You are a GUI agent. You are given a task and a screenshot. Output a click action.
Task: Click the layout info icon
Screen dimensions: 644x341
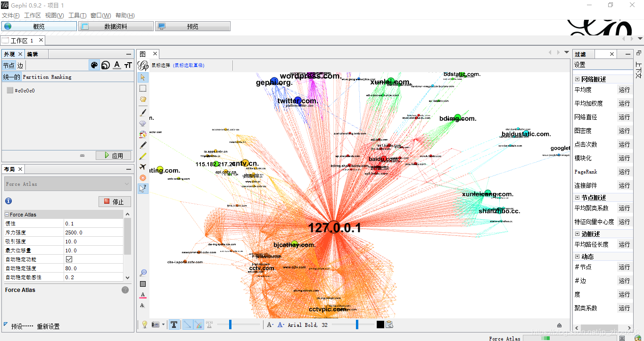(x=8, y=201)
